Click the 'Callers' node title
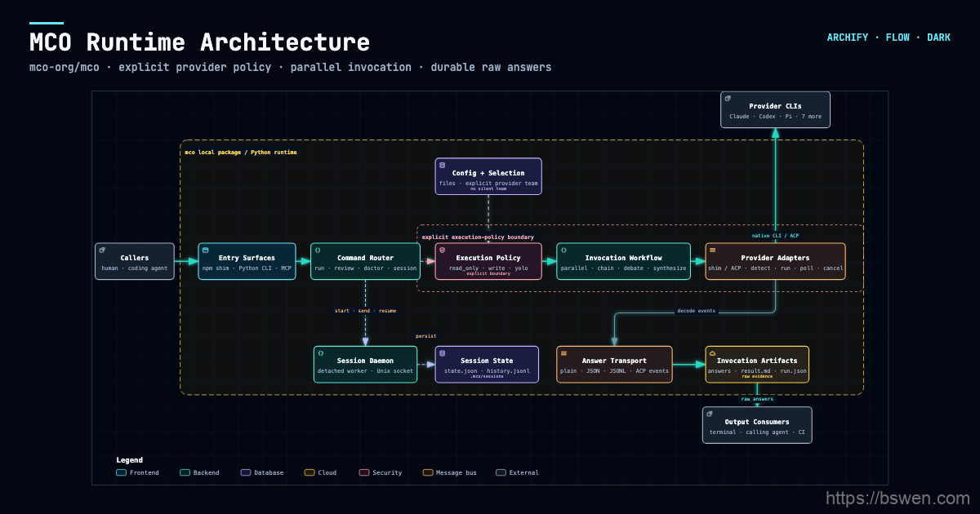Screen dimensions: 980x514 tap(135, 258)
